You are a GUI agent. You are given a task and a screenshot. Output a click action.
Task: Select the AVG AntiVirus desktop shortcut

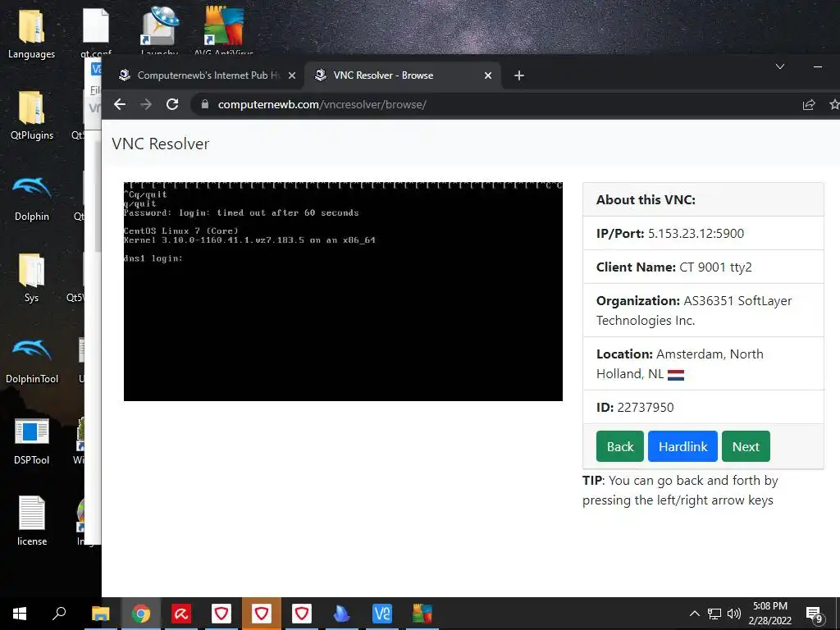(x=224, y=31)
